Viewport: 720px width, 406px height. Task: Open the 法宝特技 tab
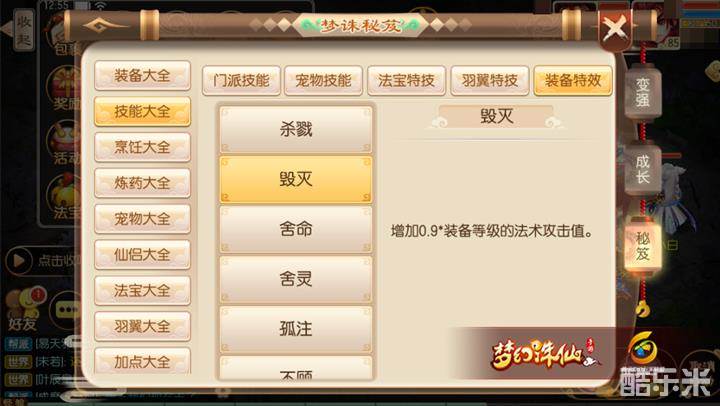(x=406, y=80)
